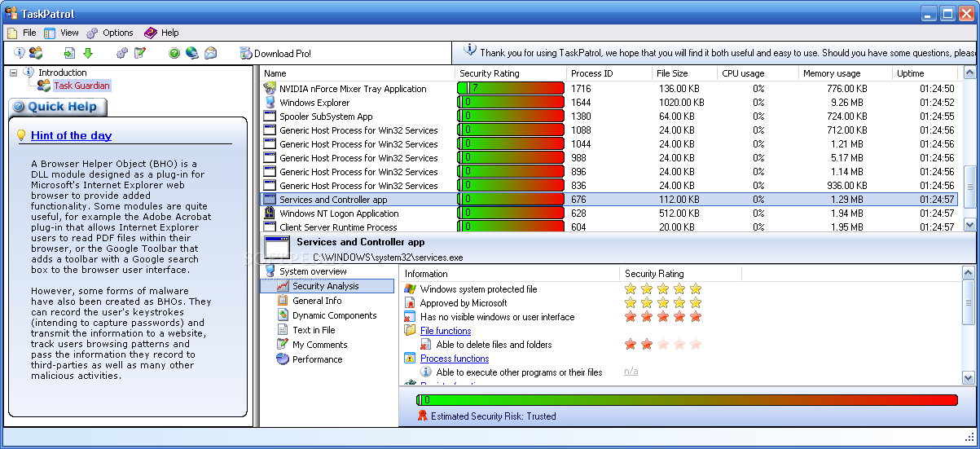Open Task Guardian users toolbar icon
Image resolution: width=980 pixels, height=449 pixels.
pos(36,53)
